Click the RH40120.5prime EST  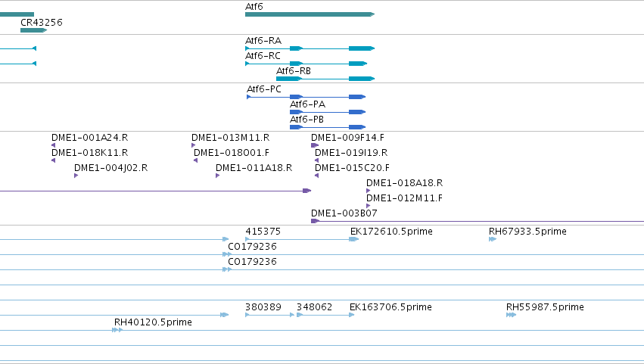[117, 330]
